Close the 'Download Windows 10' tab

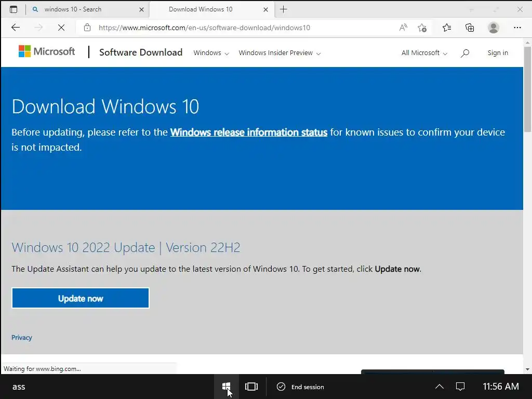click(265, 9)
